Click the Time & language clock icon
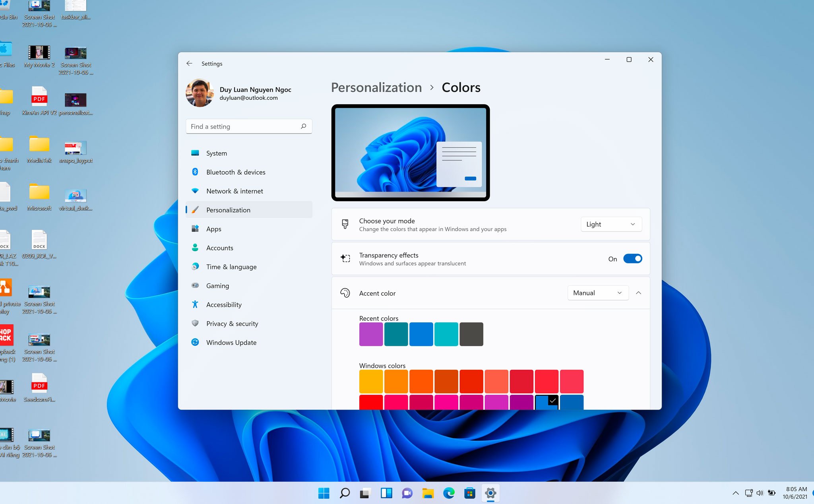The width and height of the screenshot is (814, 504). tap(195, 266)
